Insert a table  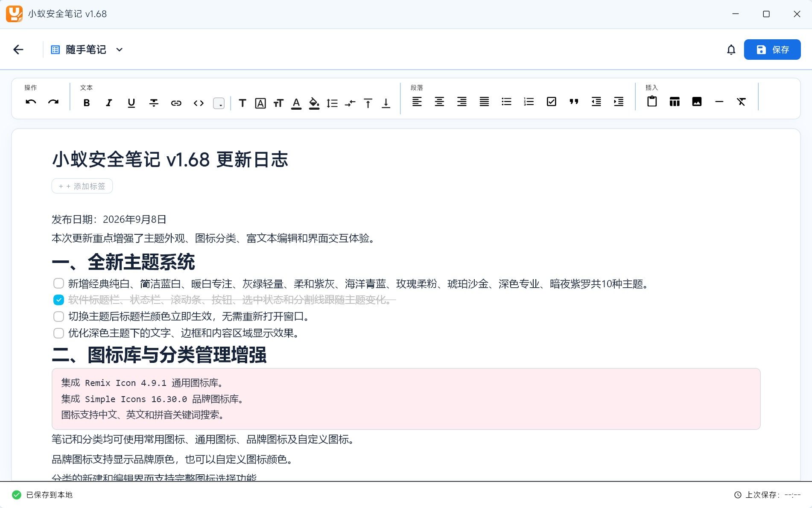click(675, 102)
